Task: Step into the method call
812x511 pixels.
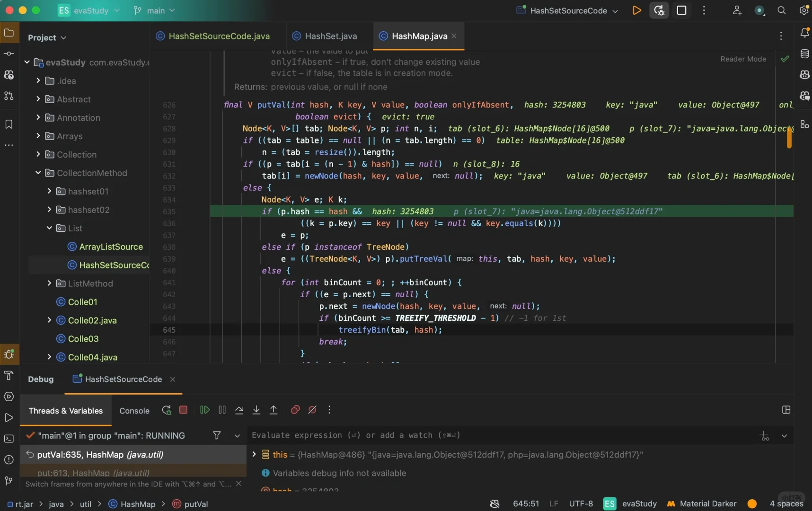Action: coord(256,410)
